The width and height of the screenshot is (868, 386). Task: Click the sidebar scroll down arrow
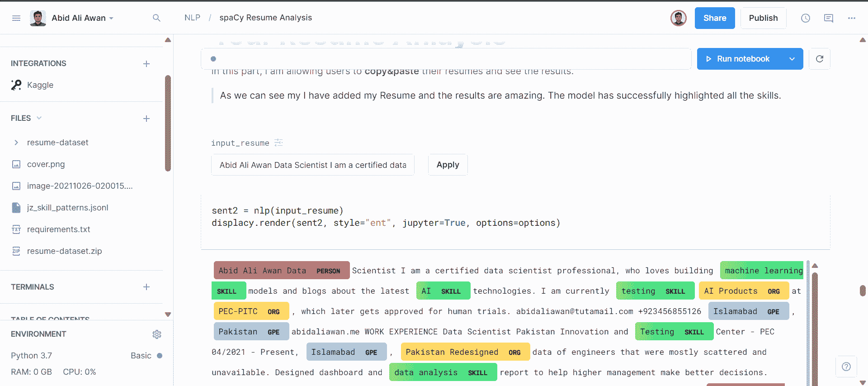point(168,315)
